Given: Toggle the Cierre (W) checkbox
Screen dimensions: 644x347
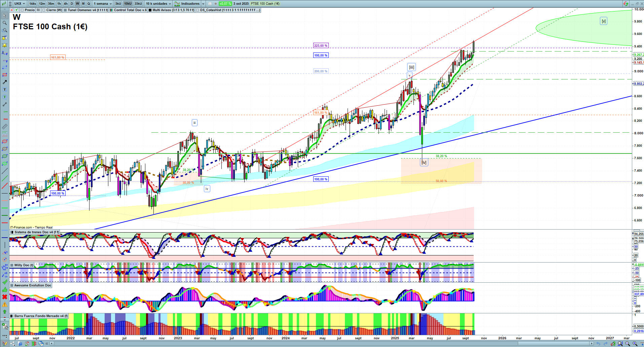Looking at the screenshot, I should click(x=44, y=10).
